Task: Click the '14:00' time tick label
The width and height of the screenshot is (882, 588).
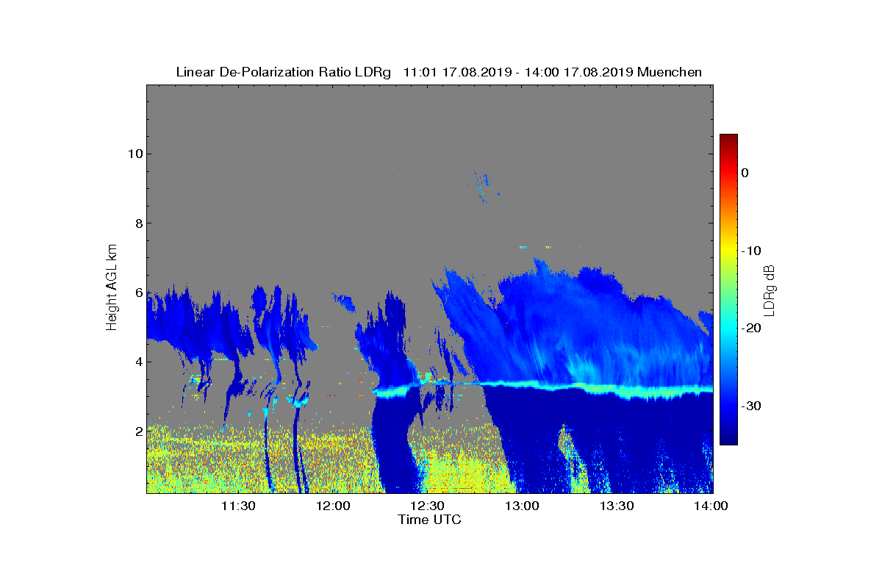Action: point(711,506)
